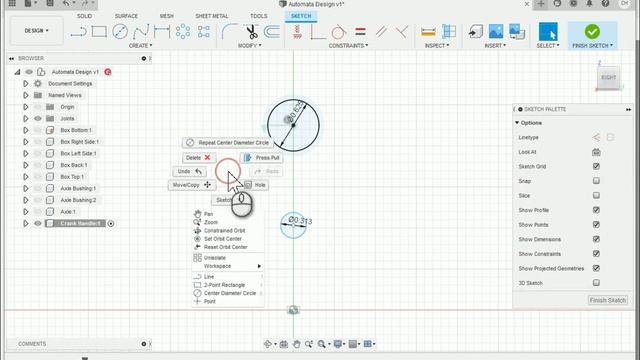Screen dimensions: 640x360
Task: Toggle the Show Constraints checkbox
Action: click(596, 253)
